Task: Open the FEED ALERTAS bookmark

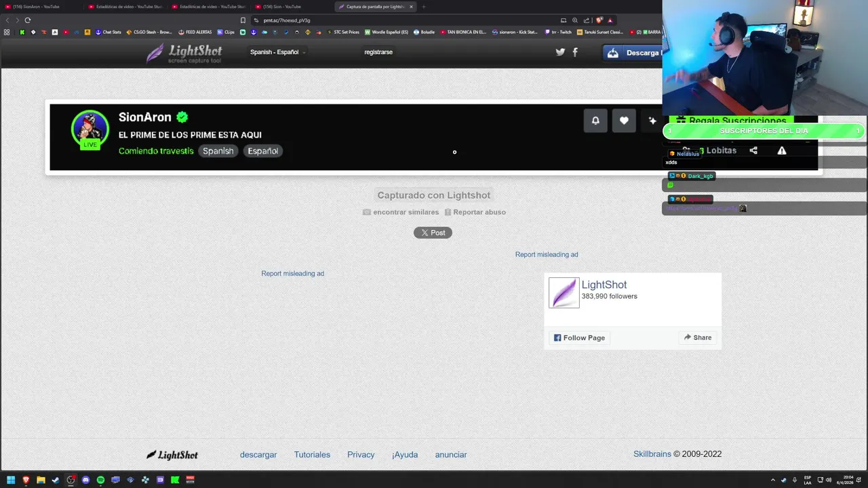Action: 195,32
